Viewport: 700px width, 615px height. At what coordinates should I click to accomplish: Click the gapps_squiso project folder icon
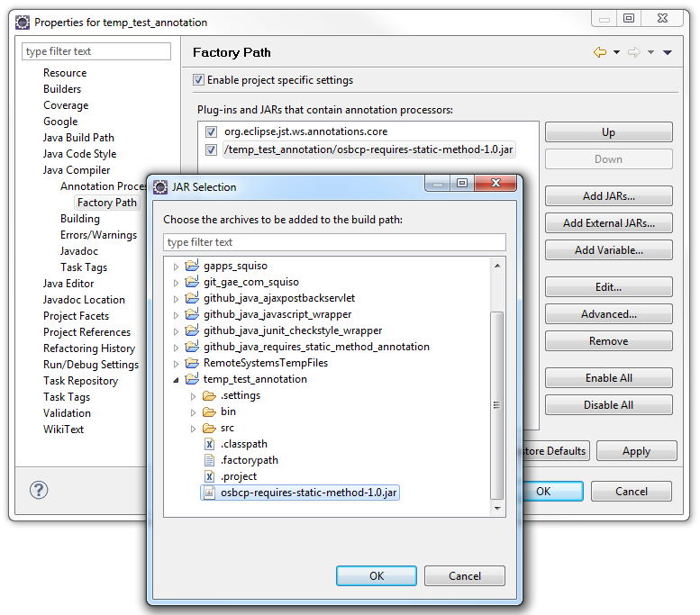pyautogui.click(x=192, y=266)
